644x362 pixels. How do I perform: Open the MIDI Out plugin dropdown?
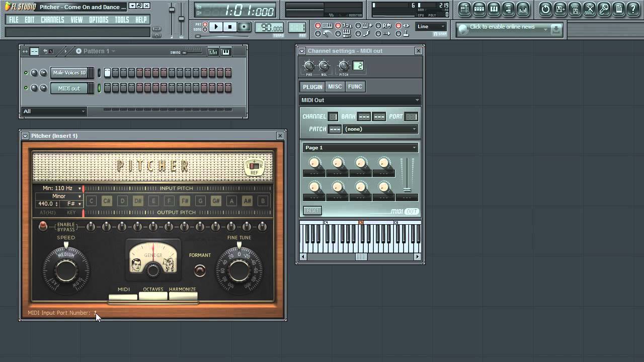[x=360, y=100]
